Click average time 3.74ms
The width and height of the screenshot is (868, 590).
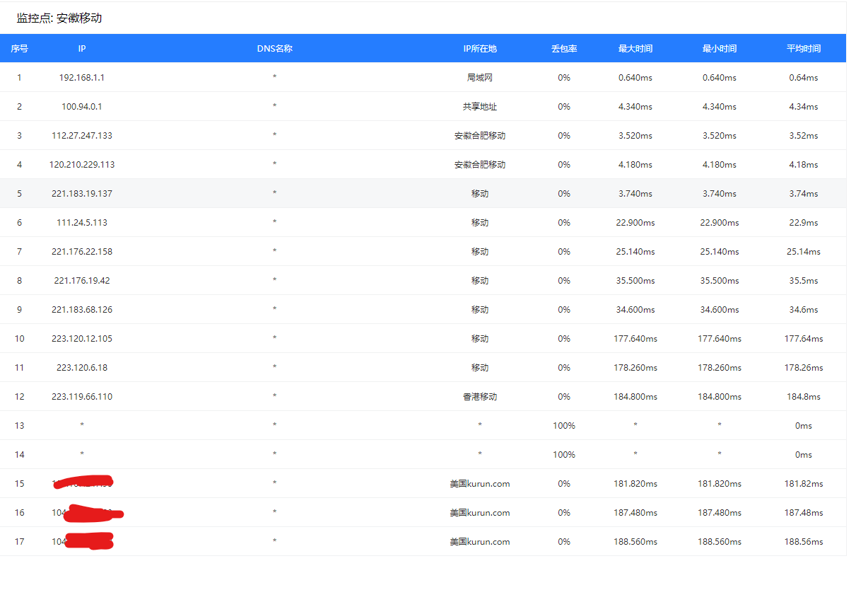pyautogui.click(x=804, y=194)
